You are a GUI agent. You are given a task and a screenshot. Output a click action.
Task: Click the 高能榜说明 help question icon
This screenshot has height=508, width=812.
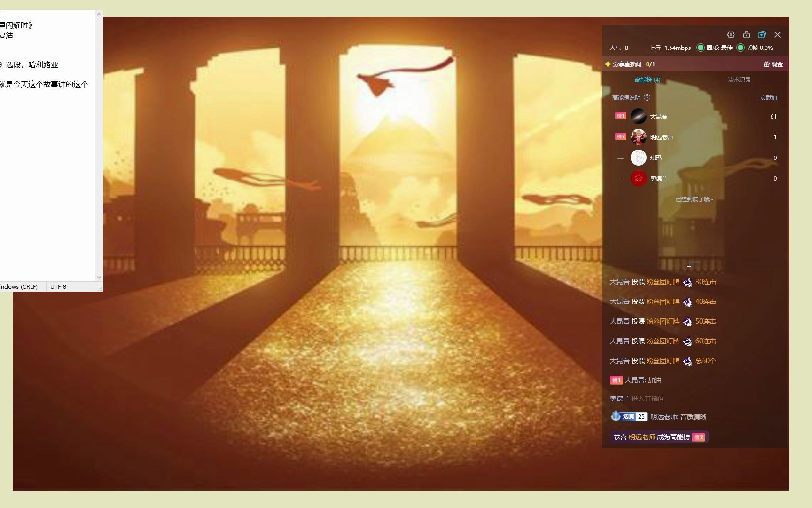pos(647,97)
